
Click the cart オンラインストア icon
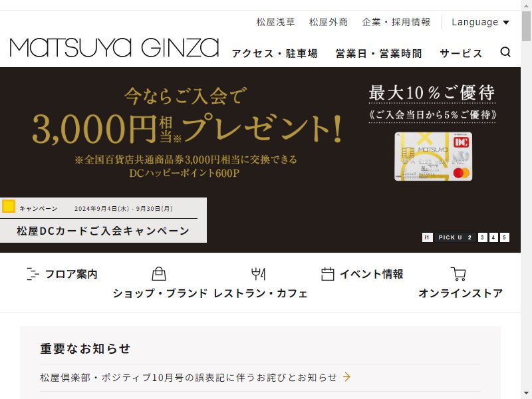(458, 274)
